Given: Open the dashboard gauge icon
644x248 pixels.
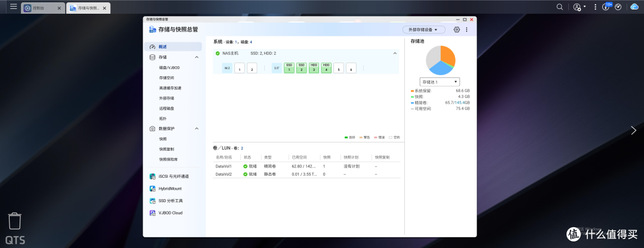Looking at the screenshot, I should click(x=618, y=7).
